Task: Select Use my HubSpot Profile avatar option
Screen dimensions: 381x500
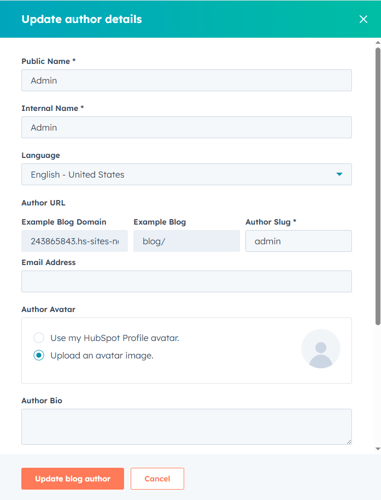Action: coord(39,338)
